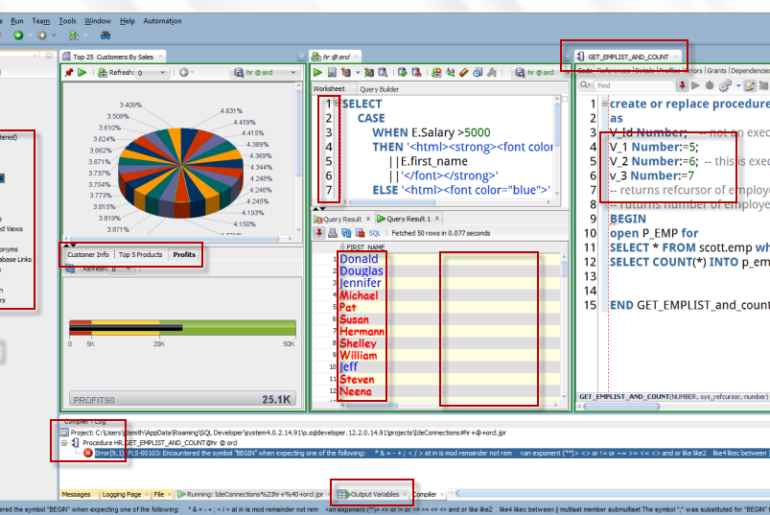Click the SQL Worksheet icon in main toolbar
Image resolution: width=770 pixels, height=515 pixels.
pos(74,35)
